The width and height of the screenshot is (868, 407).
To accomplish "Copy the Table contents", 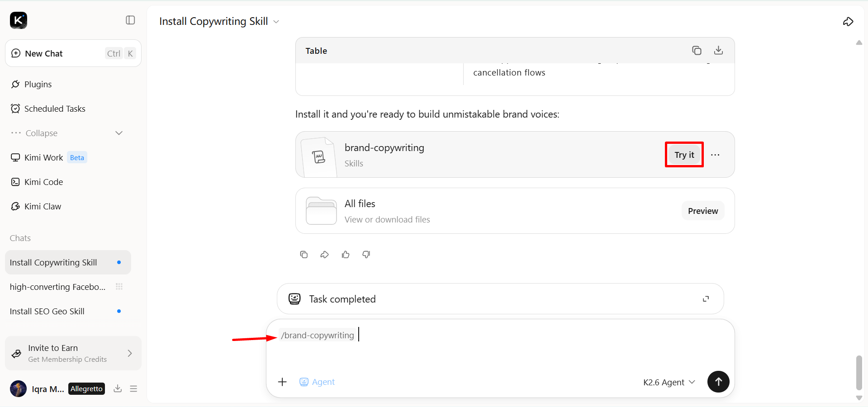I will click(x=697, y=51).
